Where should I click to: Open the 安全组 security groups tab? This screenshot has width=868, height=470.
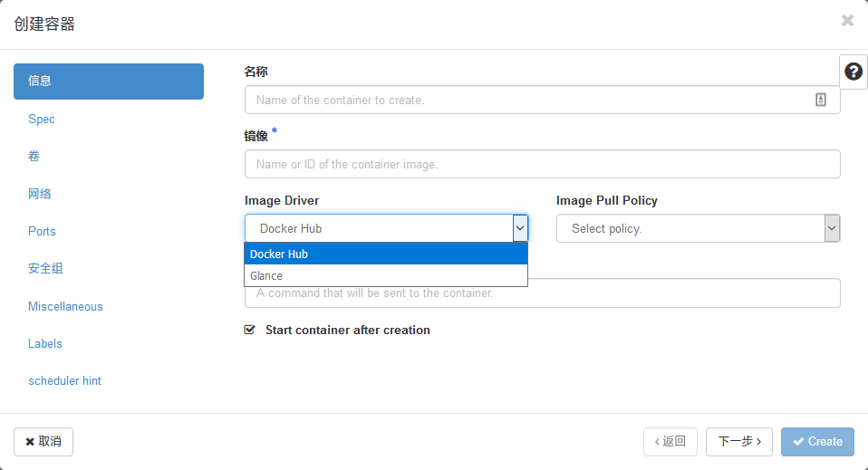(45, 268)
